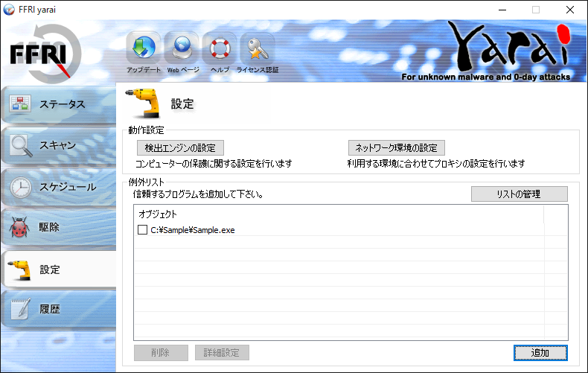588x373 pixels.
Task: Select the C:¥Sample¥Sample.exe path text
Action: [x=193, y=230]
